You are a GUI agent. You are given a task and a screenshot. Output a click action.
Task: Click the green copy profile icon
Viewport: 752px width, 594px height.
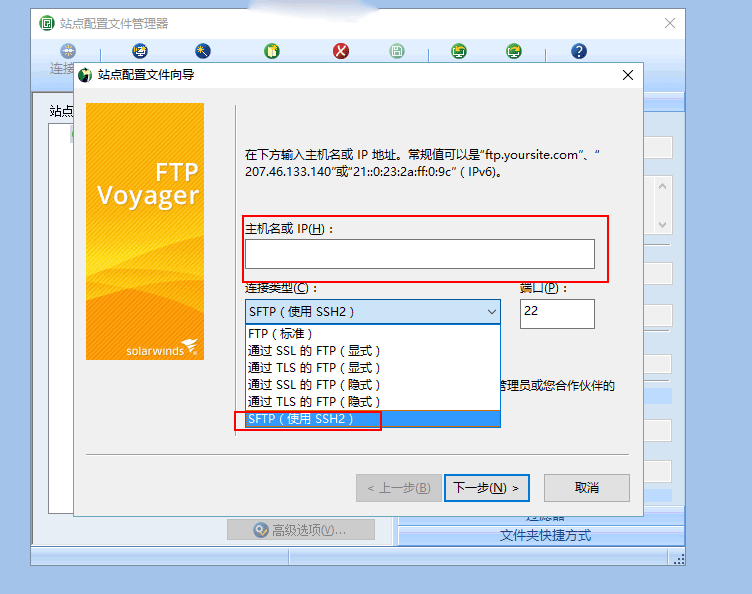click(272, 51)
